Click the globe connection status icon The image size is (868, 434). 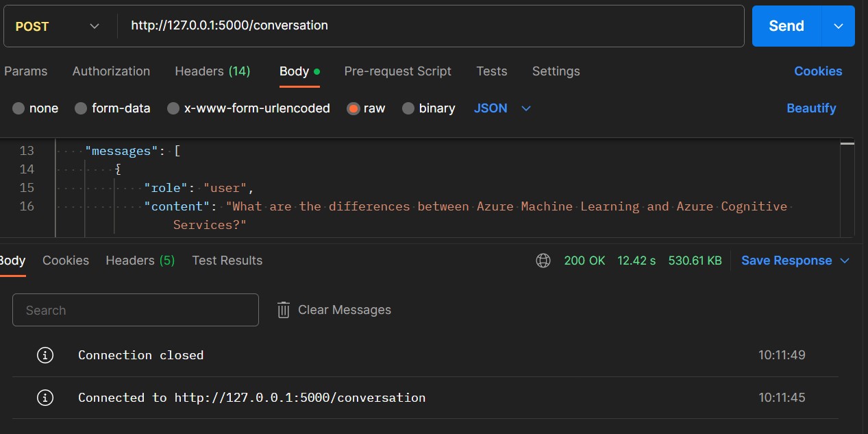543,261
